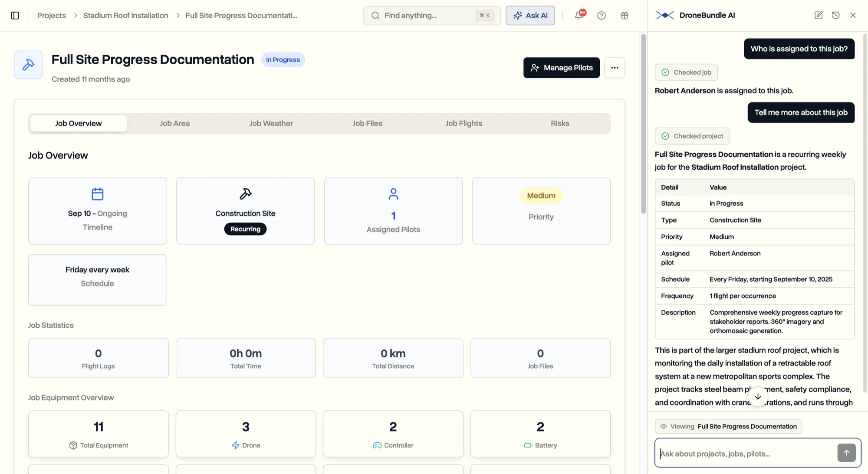Click the Assigned Pilots count 1

393,216
